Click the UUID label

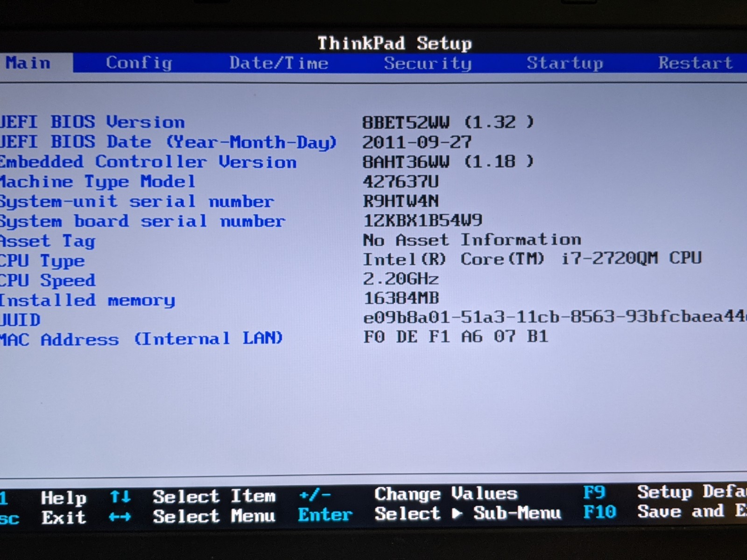(x=20, y=320)
